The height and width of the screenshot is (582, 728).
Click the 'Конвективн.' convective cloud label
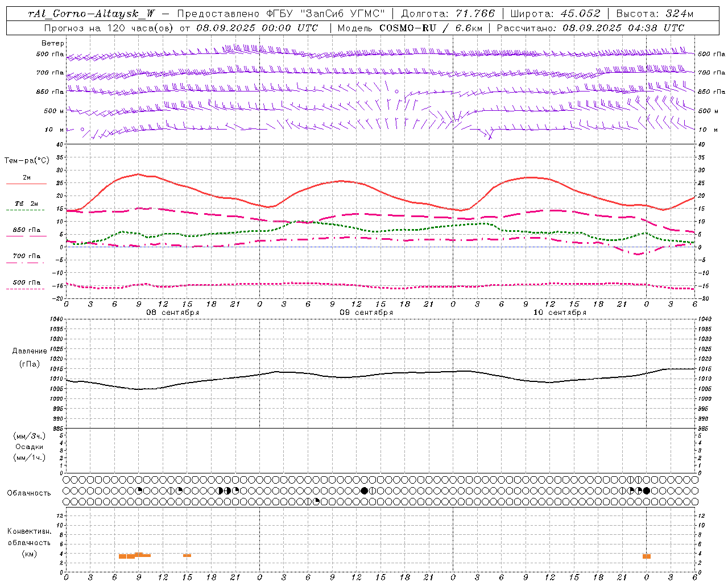(29, 531)
